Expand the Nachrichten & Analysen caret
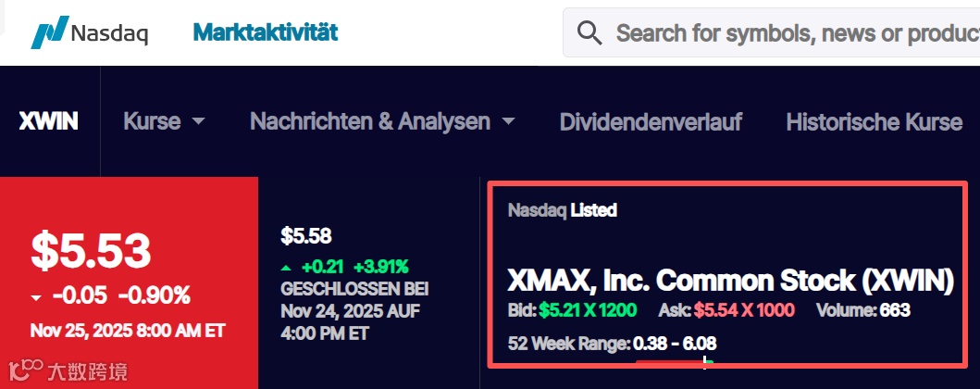Viewport: 980px width, 389px height. coord(507,121)
